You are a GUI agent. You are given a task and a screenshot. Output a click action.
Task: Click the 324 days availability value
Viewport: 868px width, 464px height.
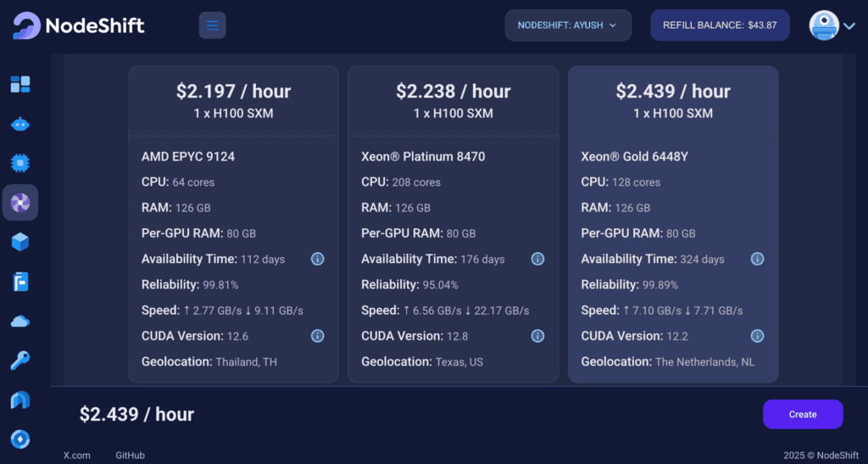pos(702,259)
